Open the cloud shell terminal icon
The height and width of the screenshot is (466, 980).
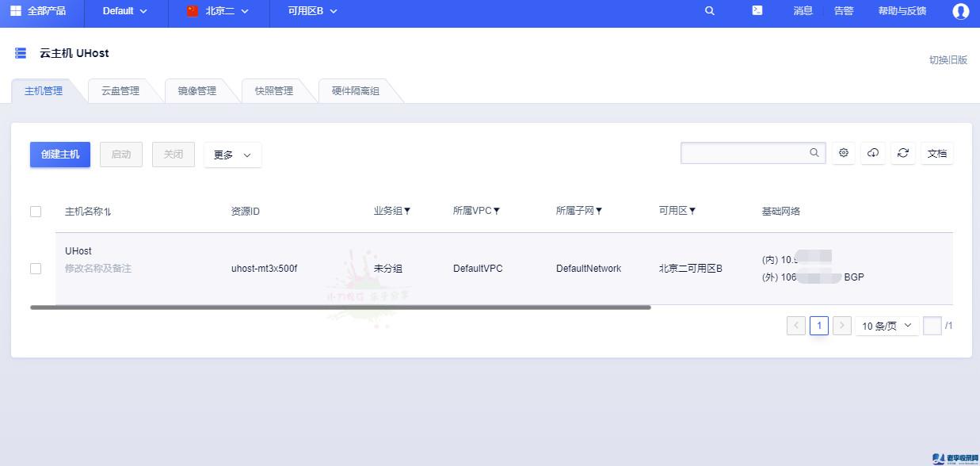[x=757, y=11]
